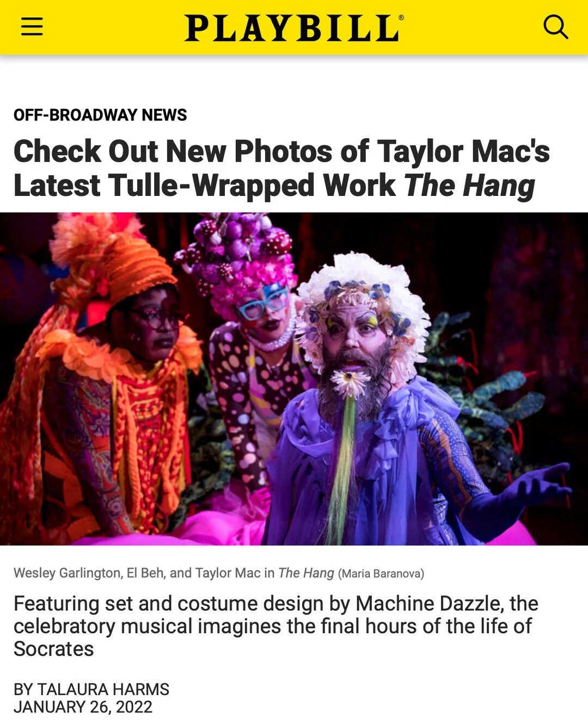Go home via the PLAYBILL logo
The width and height of the screenshot is (588, 725).
coord(294,28)
